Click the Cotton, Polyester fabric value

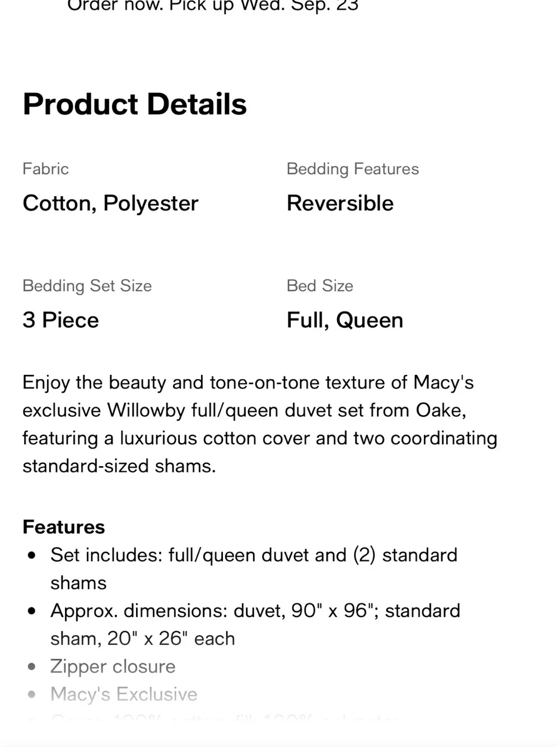pyautogui.click(x=110, y=203)
